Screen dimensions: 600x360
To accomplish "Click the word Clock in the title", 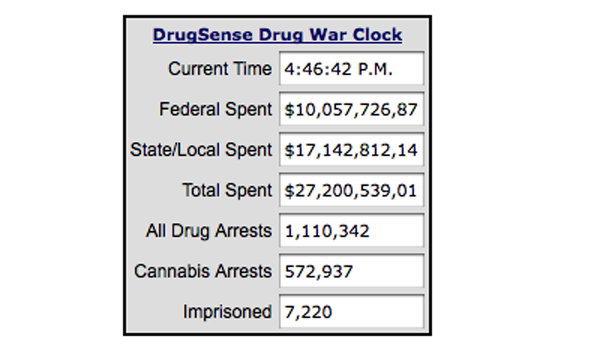I will [377, 35].
